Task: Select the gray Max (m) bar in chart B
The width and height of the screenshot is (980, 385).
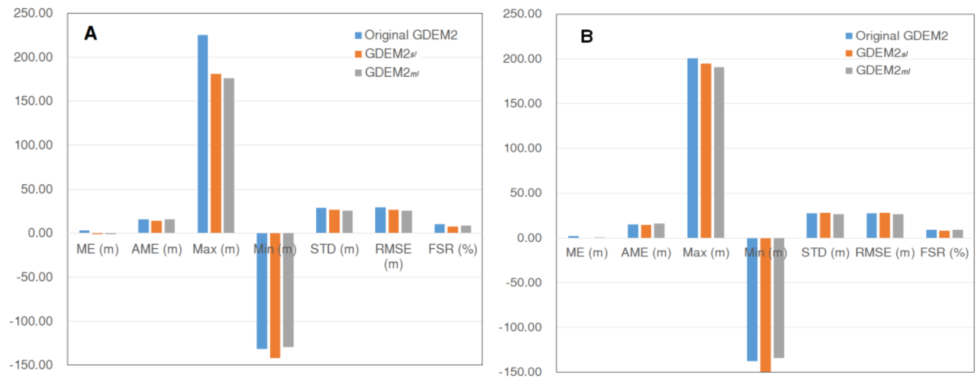Action: click(719, 152)
